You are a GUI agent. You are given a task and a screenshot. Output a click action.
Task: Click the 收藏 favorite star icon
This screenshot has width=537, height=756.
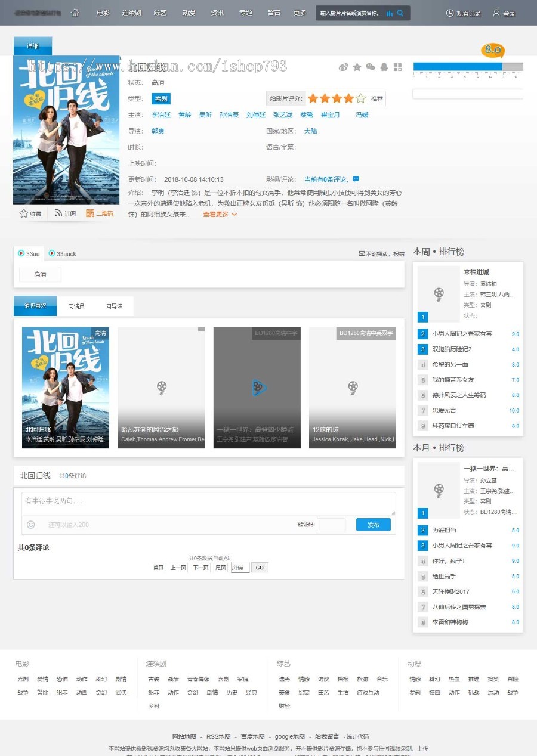click(x=24, y=213)
